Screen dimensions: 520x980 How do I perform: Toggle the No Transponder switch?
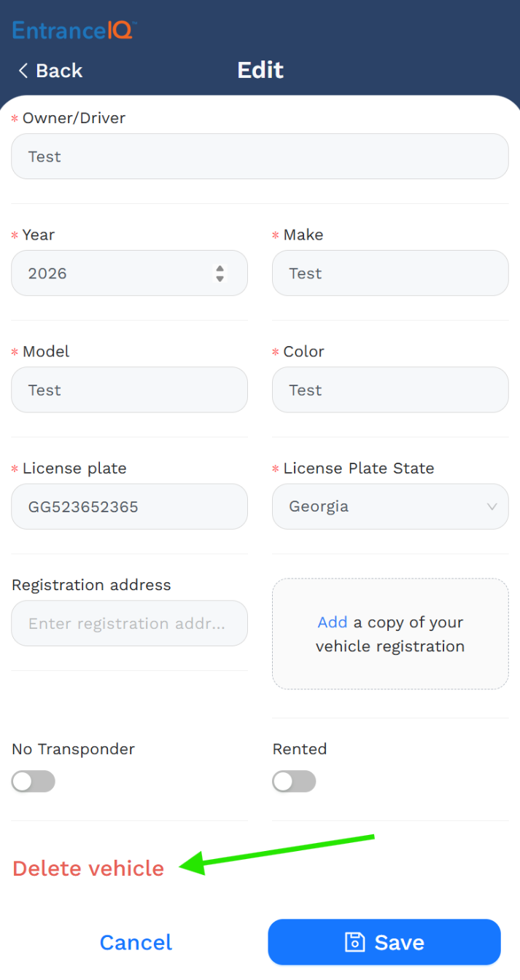tap(34, 782)
